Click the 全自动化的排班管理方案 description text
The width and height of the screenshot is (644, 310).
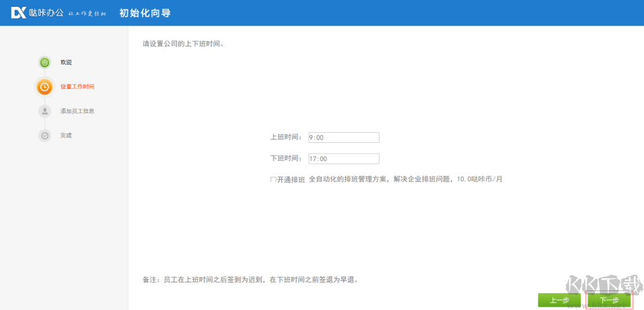406,179
